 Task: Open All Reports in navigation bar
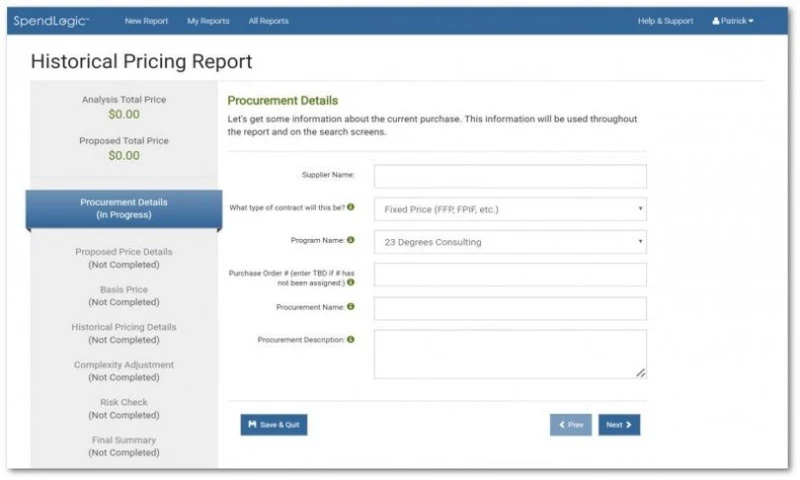[268, 21]
